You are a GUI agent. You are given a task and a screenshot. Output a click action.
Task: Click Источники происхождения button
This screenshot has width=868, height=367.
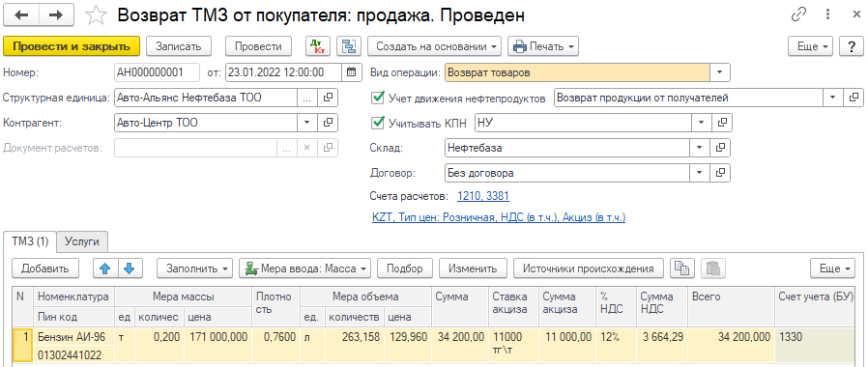pyautogui.click(x=589, y=268)
